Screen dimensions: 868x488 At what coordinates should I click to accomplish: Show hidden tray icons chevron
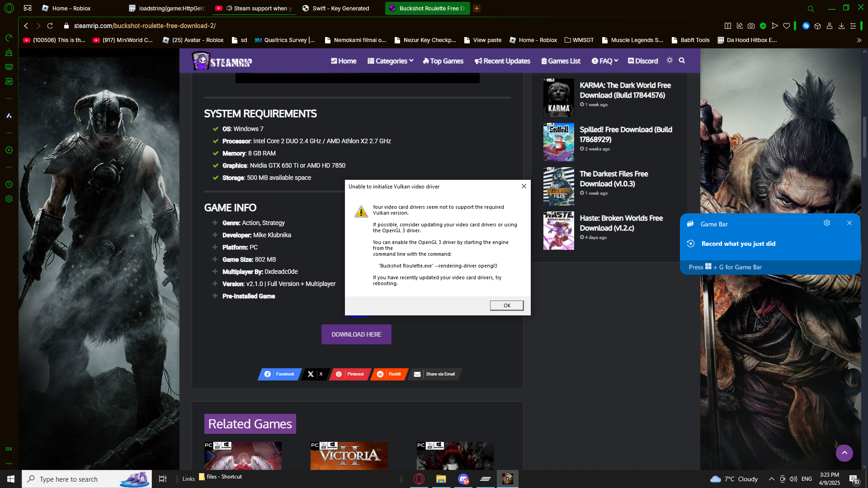(x=771, y=479)
